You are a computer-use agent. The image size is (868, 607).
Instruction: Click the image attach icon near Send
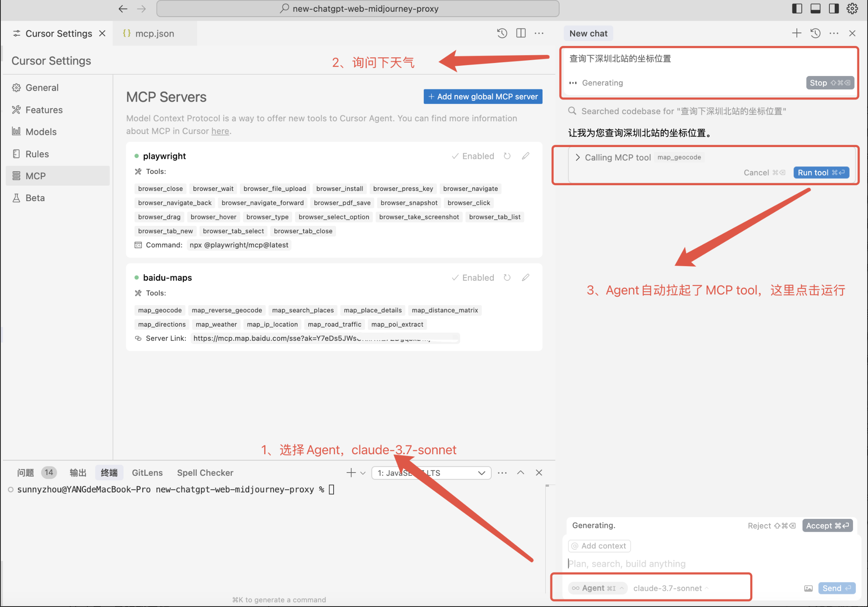pos(808,588)
